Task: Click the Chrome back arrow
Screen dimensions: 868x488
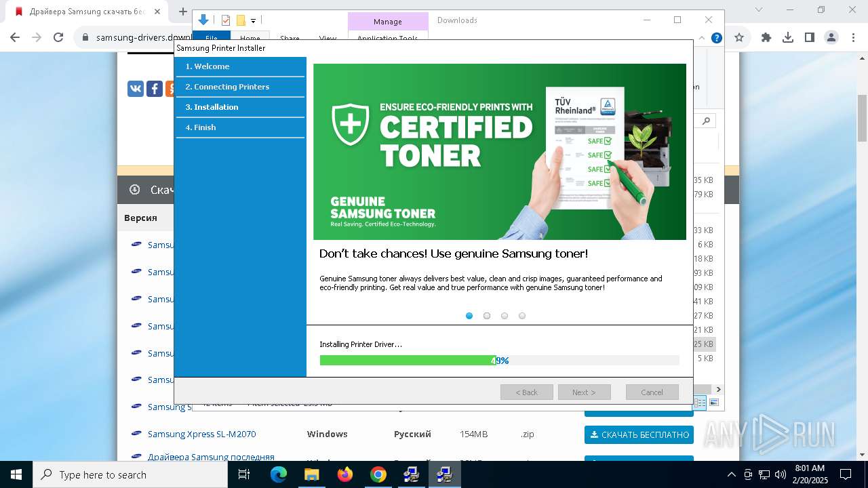Action: tap(15, 38)
